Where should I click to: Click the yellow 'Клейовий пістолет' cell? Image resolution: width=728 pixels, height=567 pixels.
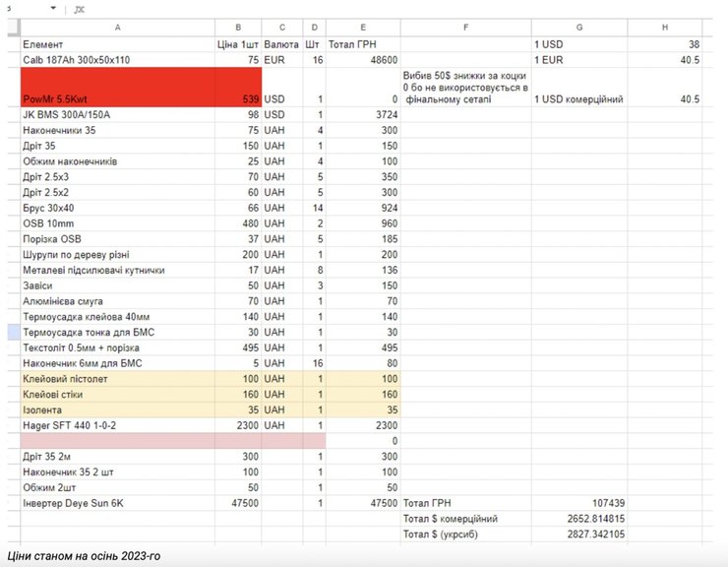117,379
